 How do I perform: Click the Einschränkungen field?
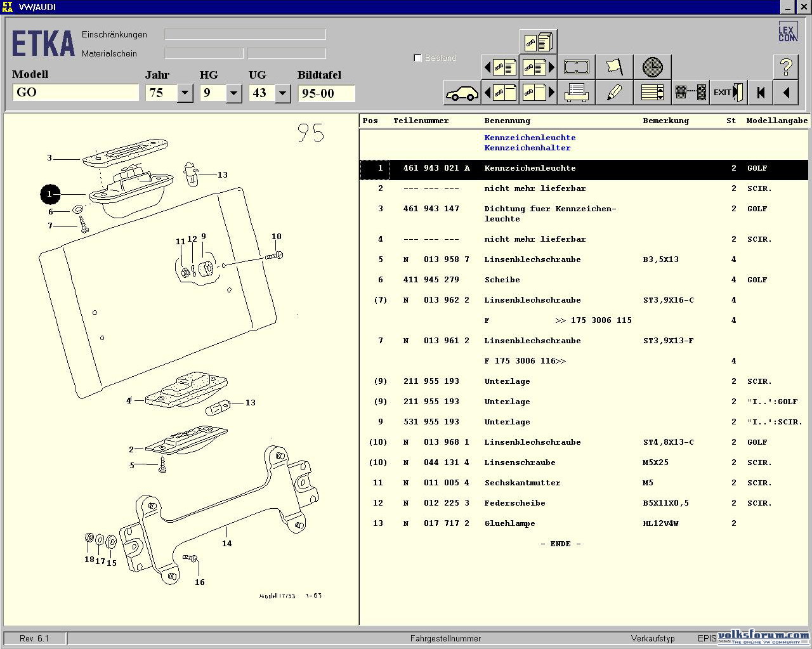(x=245, y=34)
